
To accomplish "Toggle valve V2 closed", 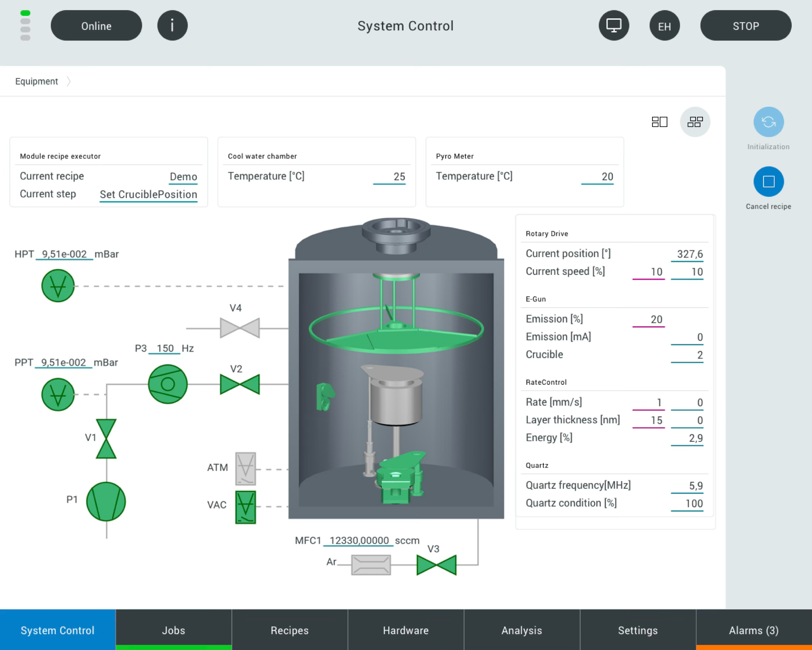I will click(240, 384).
